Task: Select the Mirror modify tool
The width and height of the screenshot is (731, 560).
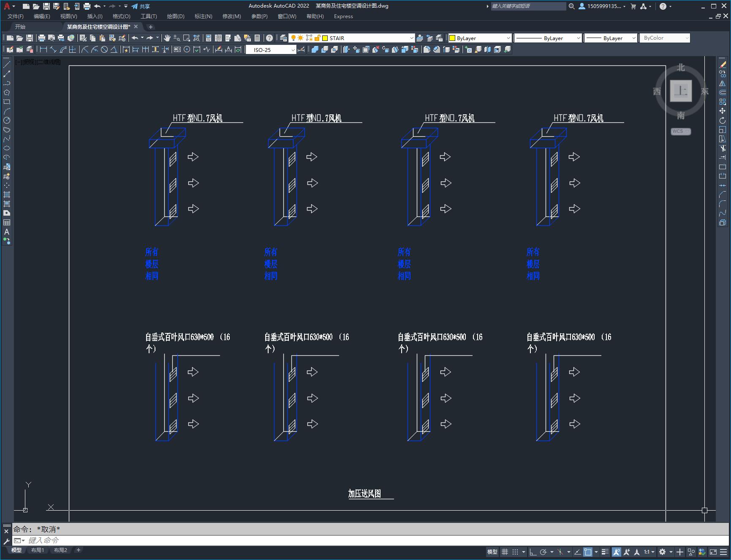Action: pyautogui.click(x=723, y=83)
